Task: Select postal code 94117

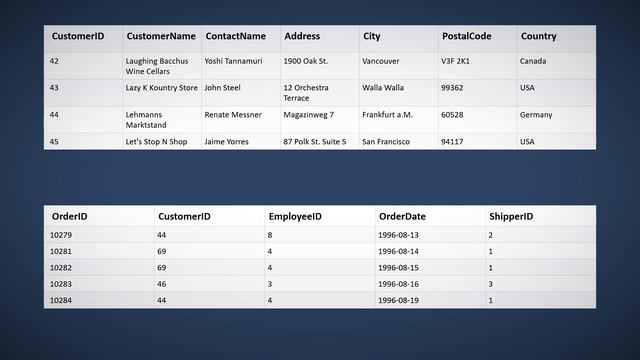Action: pos(452,142)
